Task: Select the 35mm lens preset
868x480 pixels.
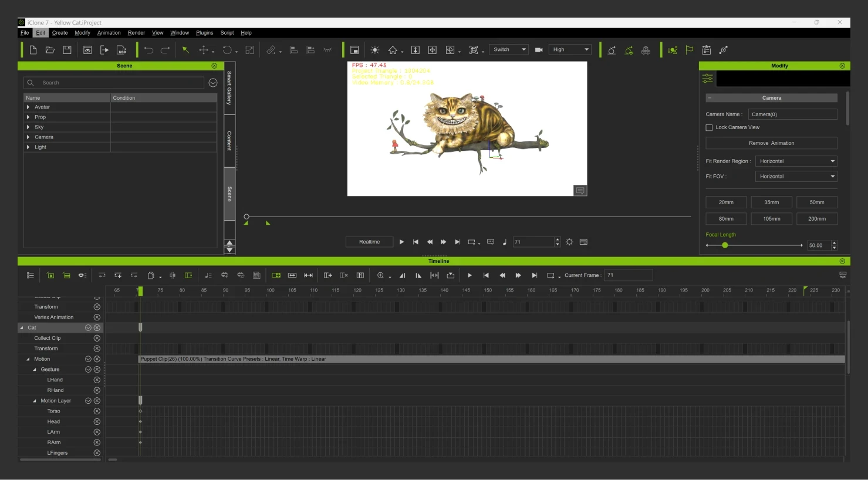Action: point(771,202)
